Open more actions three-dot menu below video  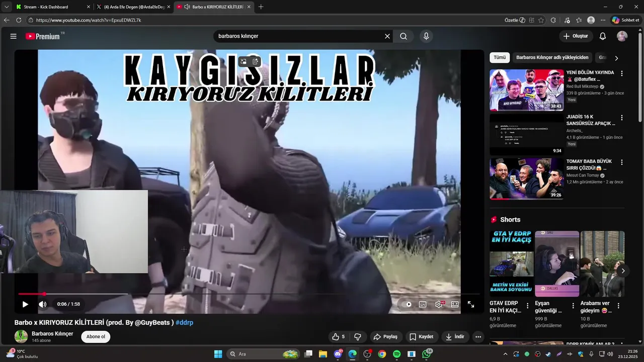pos(478,336)
